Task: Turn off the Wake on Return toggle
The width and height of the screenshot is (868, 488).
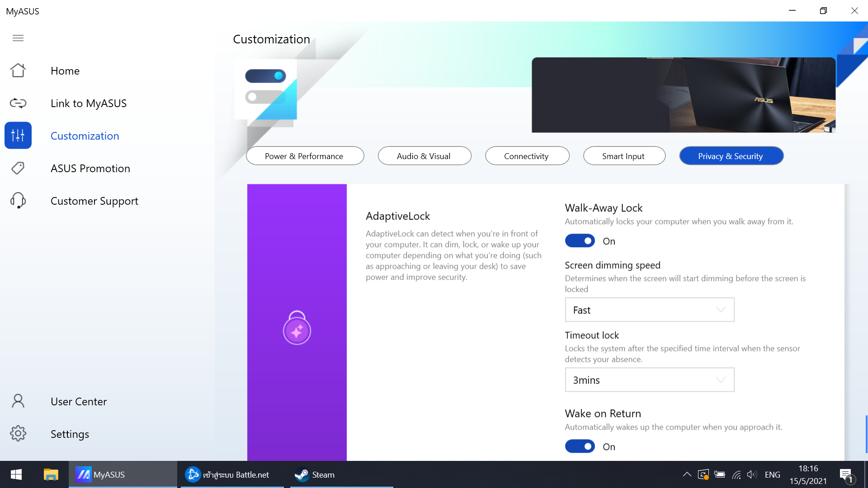Action: click(x=580, y=446)
